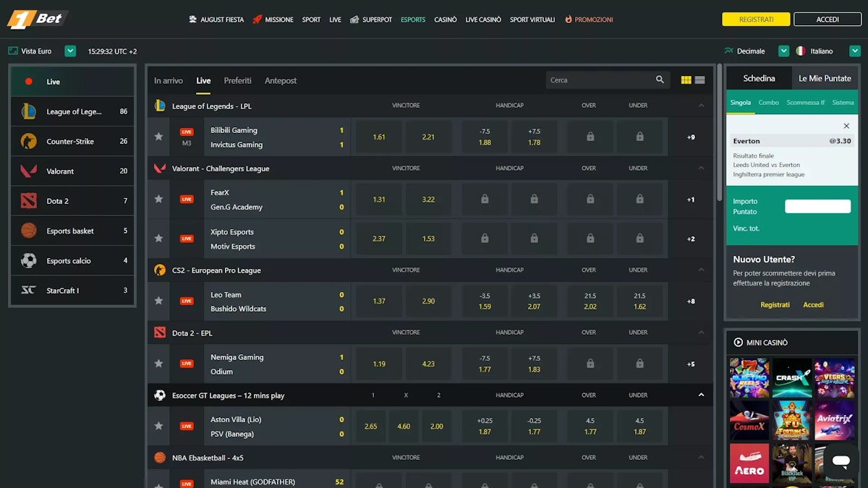Switch to list layout view
868x488 pixels.
699,80
